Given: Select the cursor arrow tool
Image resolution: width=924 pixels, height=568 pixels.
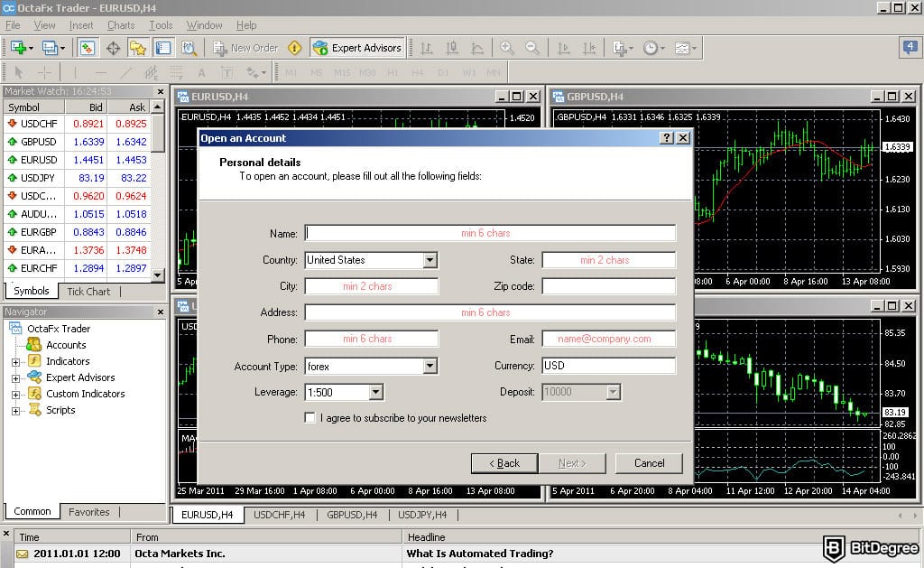Looking at the screenshot, I should click(19, 72).
